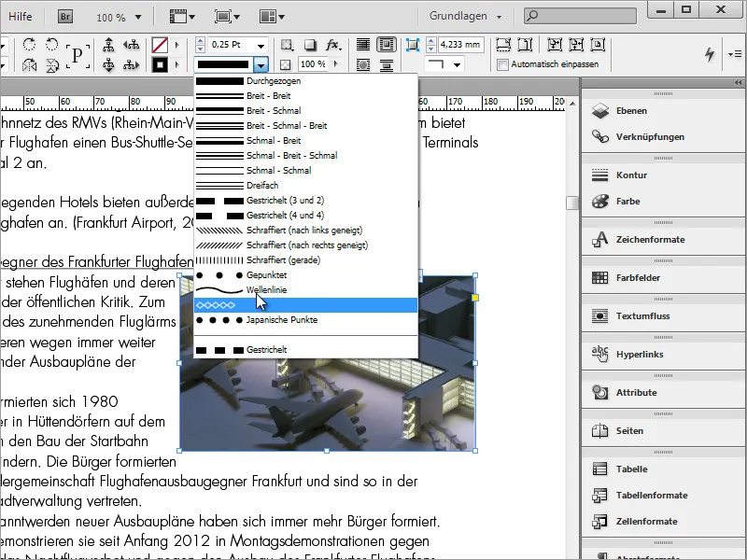Open the view options dropdown
The width and height of the screenshot is (747, 560).
pyautogui.click(x=182, y=17)
